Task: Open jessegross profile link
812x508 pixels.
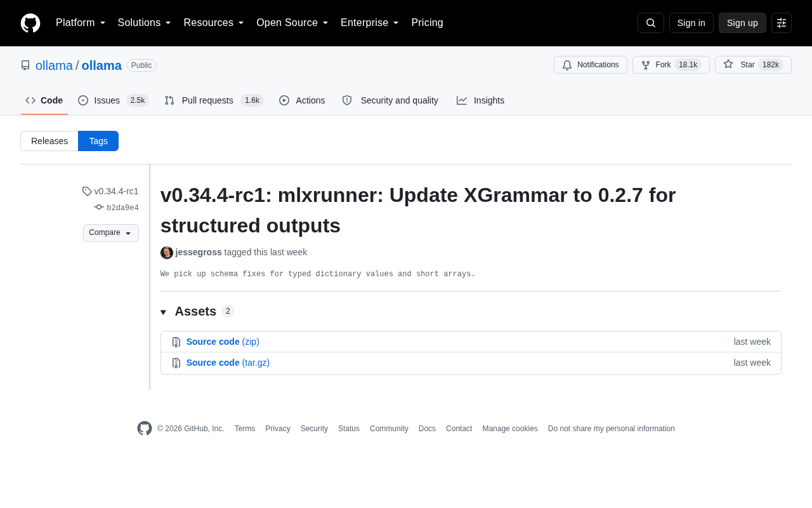Action: tap(199, 252)
